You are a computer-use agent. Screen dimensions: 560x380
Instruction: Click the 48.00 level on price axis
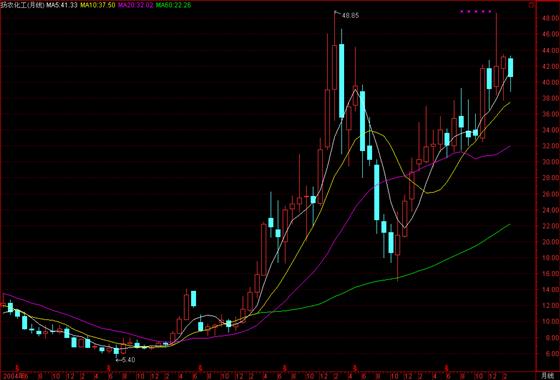tap(551, 18)
